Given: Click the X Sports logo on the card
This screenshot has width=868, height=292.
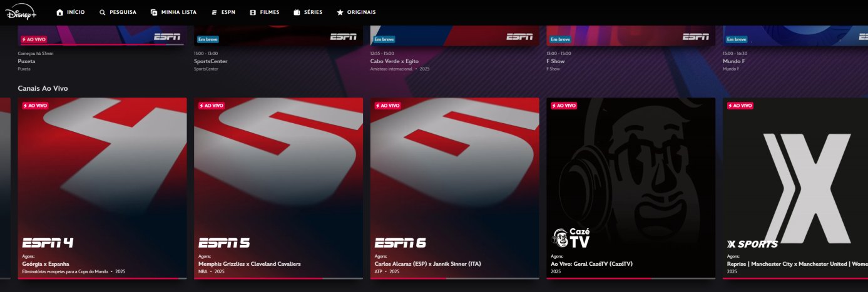Looking at the screenshot, I should point(752,244).
